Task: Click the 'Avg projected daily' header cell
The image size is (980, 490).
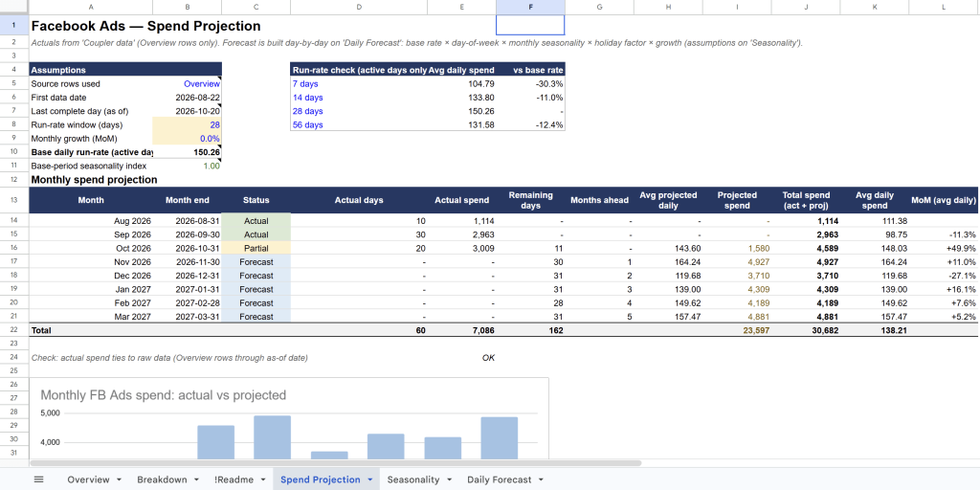Action: point(668,200)
